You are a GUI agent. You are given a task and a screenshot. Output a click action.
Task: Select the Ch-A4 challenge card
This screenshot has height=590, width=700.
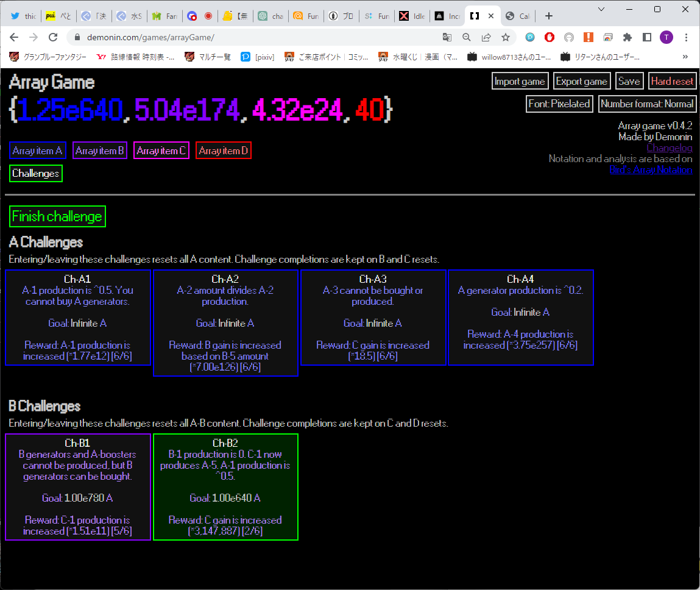tap(521, 318)
